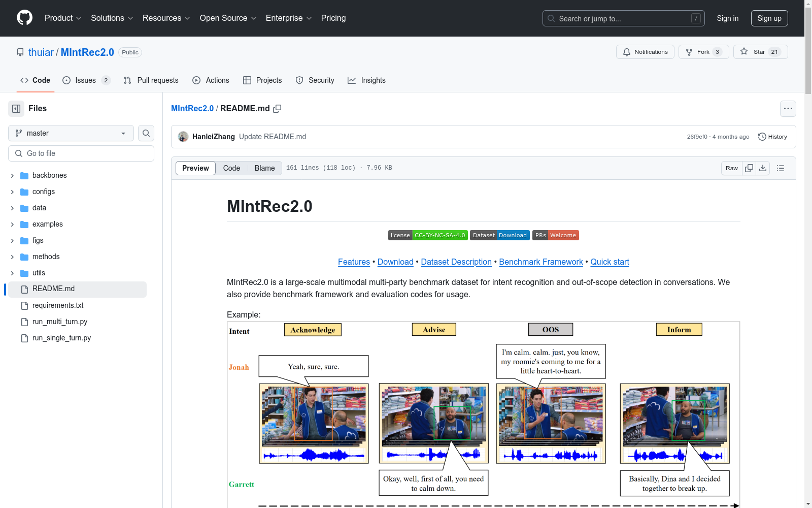Copy path icon next to README.md
812x508 pixels.
pos(277,109)
